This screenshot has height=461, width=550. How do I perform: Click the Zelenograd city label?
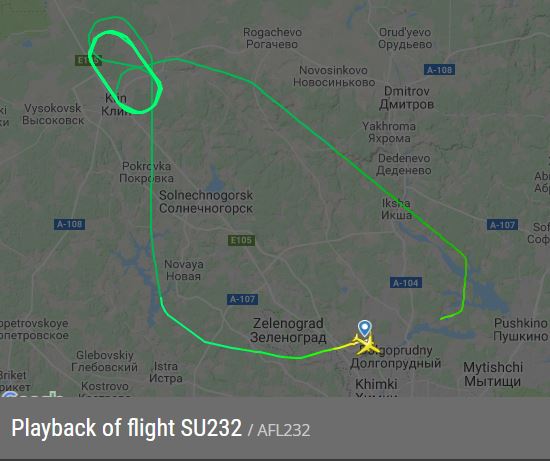[288, 330]
